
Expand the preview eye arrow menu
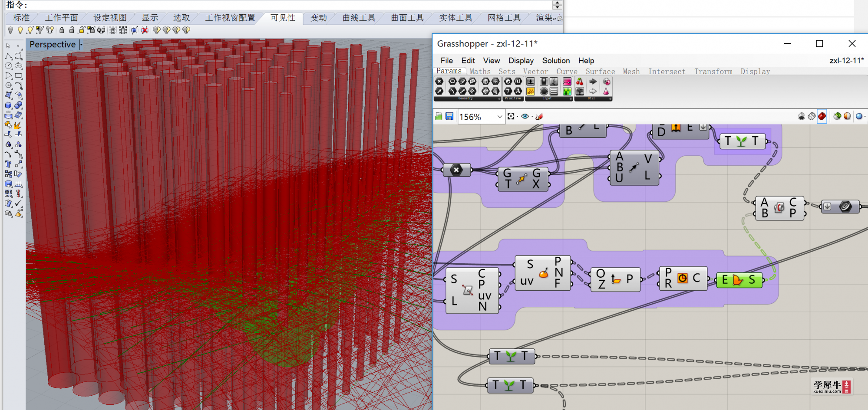click(532, 117)
